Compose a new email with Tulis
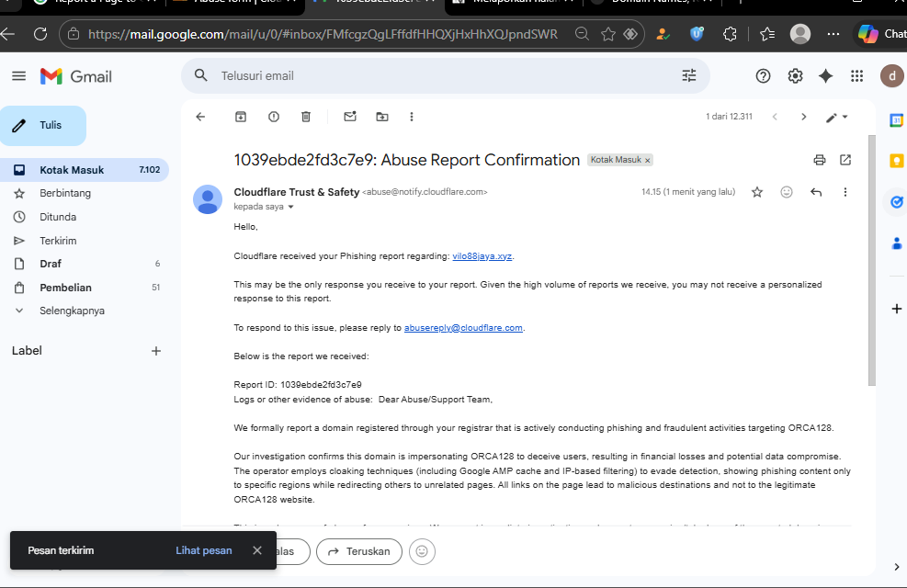Screen dimensions: 907x588 tap(43, 126)
